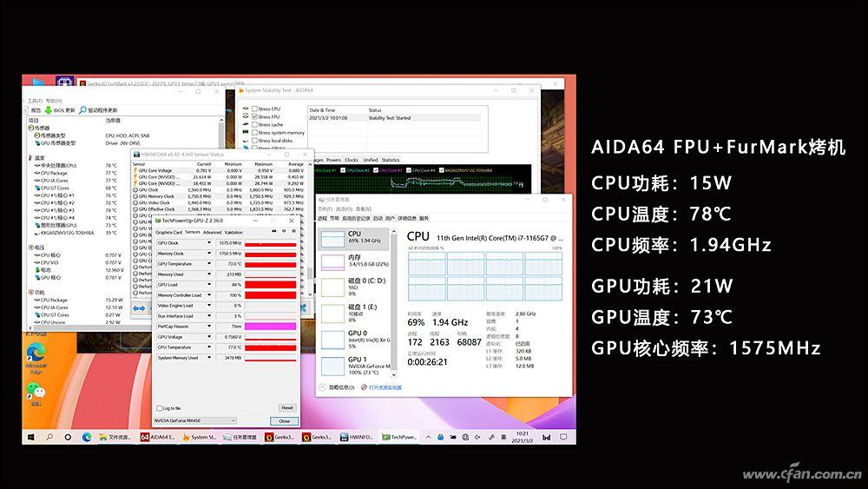
Task: Switch to Graphics Card tab in GPU-Z
Action: pos(169,233)
